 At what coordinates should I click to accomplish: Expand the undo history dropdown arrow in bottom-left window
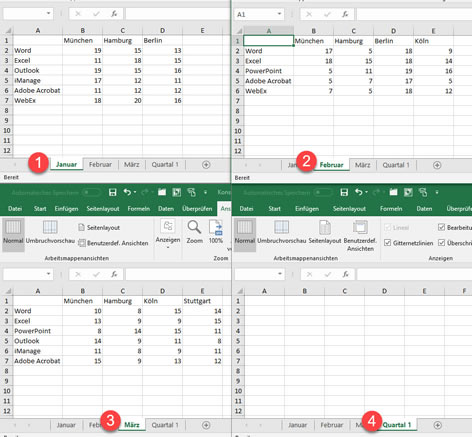135,192
